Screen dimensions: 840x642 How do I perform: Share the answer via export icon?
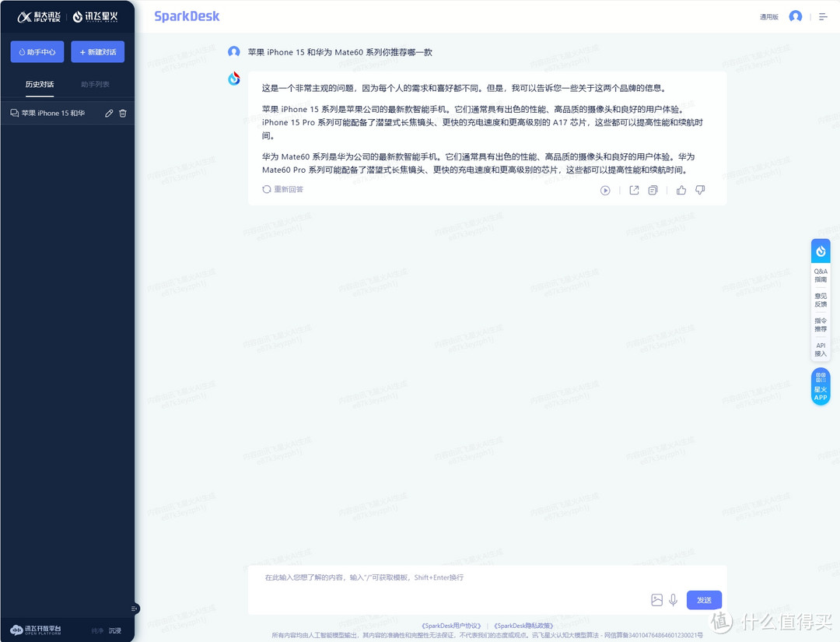[635, 190]
